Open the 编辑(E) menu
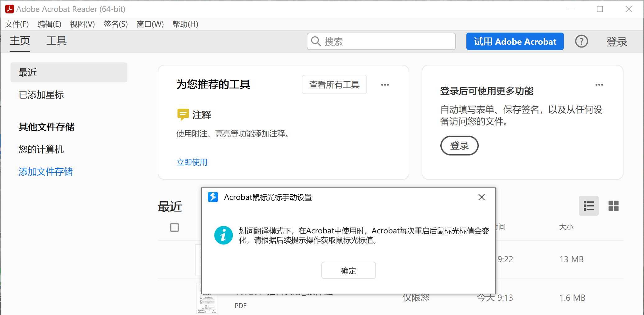This screenshot has height=315, width=644. [x=49, y=24]
